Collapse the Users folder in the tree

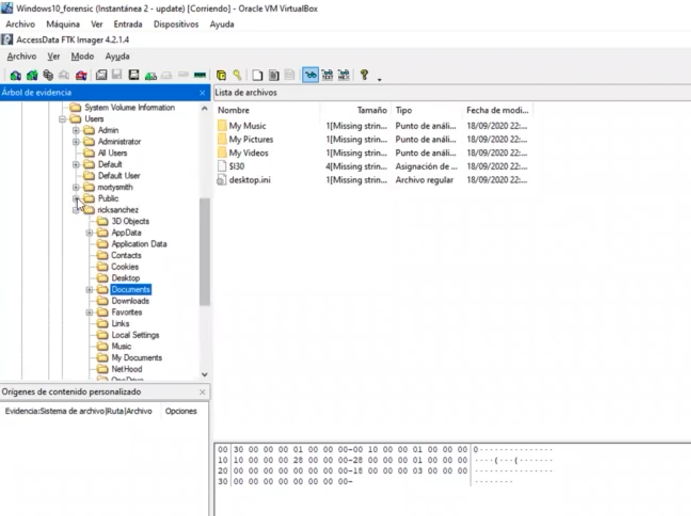(x=62, y=119)
